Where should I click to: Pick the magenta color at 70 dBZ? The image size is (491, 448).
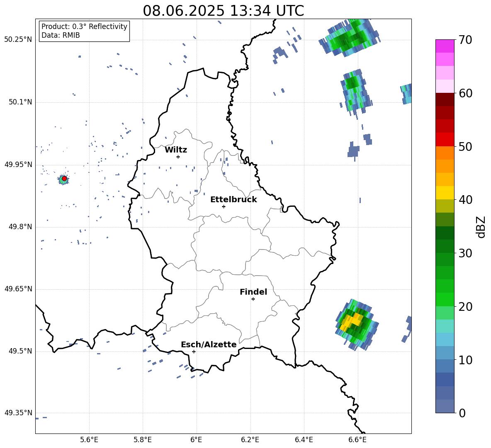coord(445,46)
